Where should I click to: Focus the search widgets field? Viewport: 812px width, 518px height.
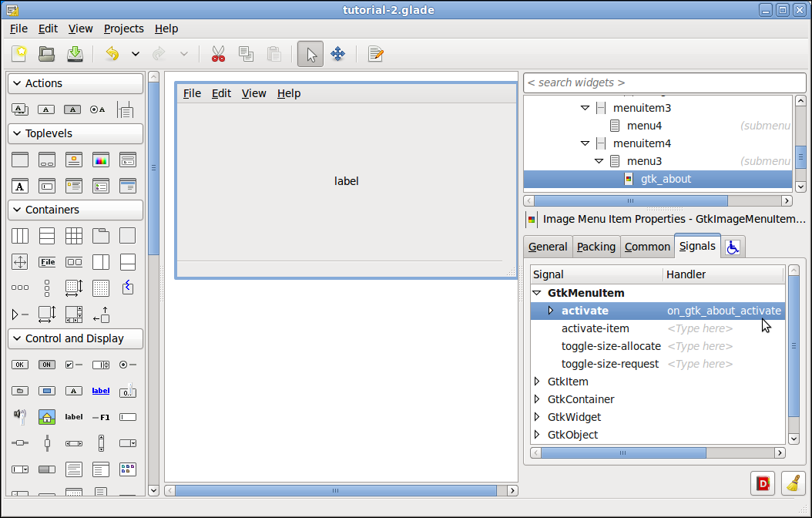tap(665, 83)
